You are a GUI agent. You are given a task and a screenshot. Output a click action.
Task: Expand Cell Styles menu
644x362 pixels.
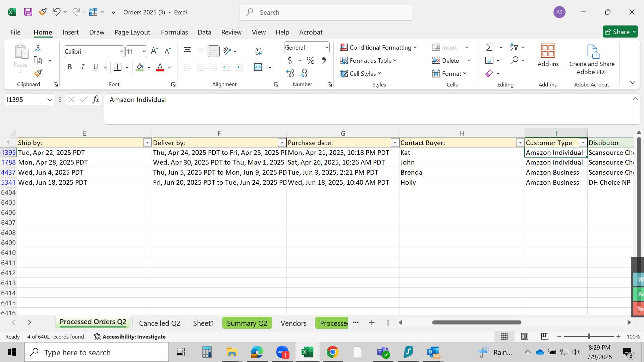point(361,73)
